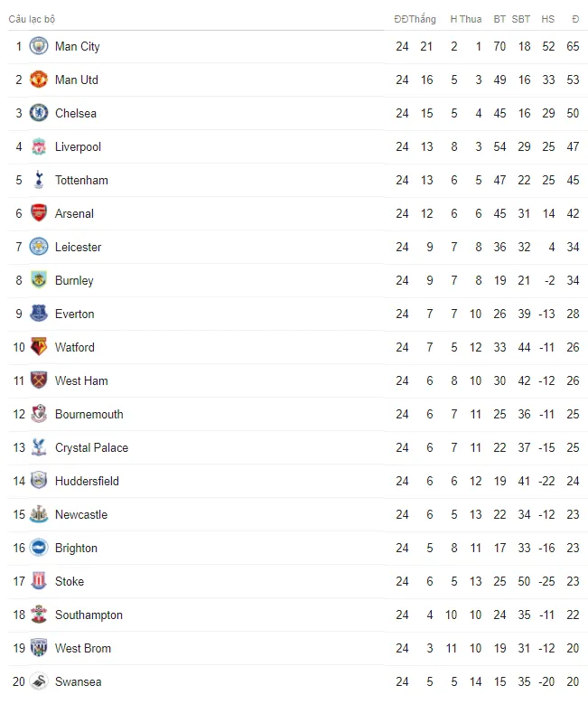This screenshot has width=588, height=704.
Task: Click the Arsenal club crest
Action: pos(39,213)
